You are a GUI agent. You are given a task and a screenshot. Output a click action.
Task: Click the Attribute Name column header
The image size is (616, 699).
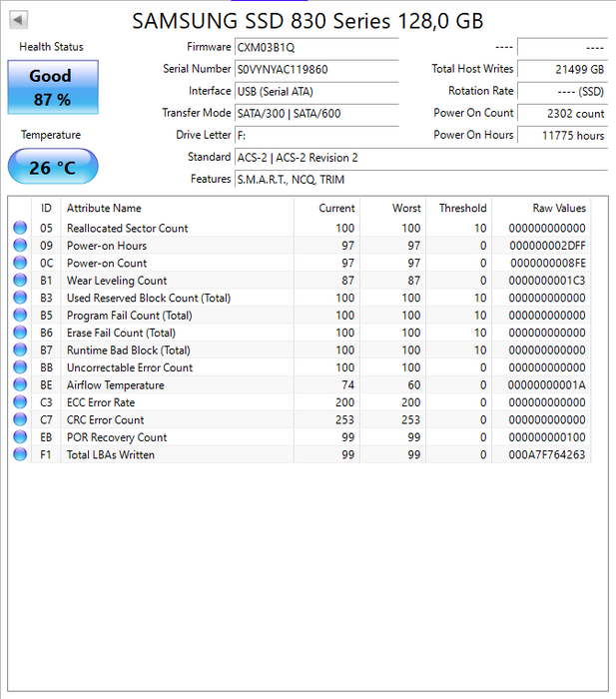pyautogui.click(x=104, y=208)
